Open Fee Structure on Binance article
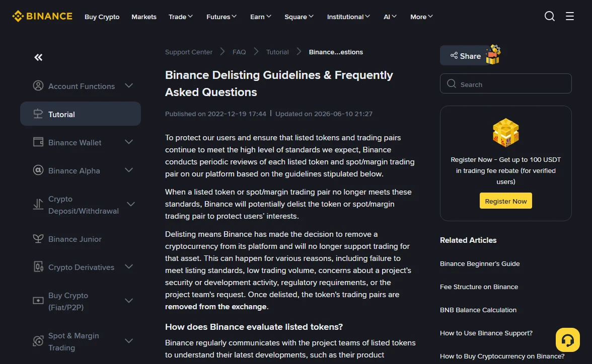The height and width of the screenshot is (364, 592). tap(479, 287)
